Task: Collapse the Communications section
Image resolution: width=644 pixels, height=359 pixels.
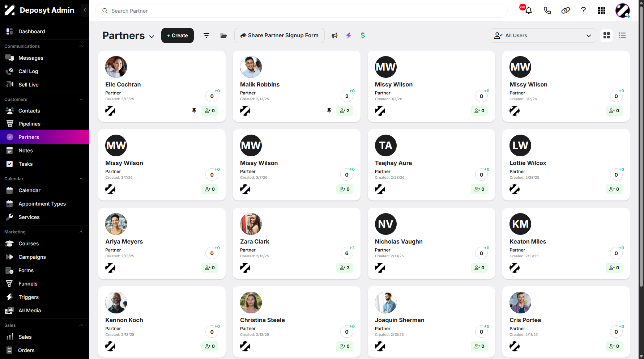Action: tap(81, 46)
